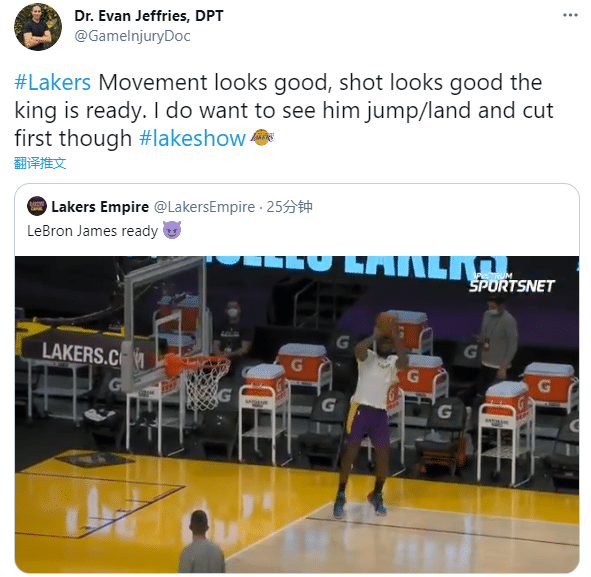Click the basketball hoop in the video
This screenshot has height=577, width=591.
coord(197,381)
